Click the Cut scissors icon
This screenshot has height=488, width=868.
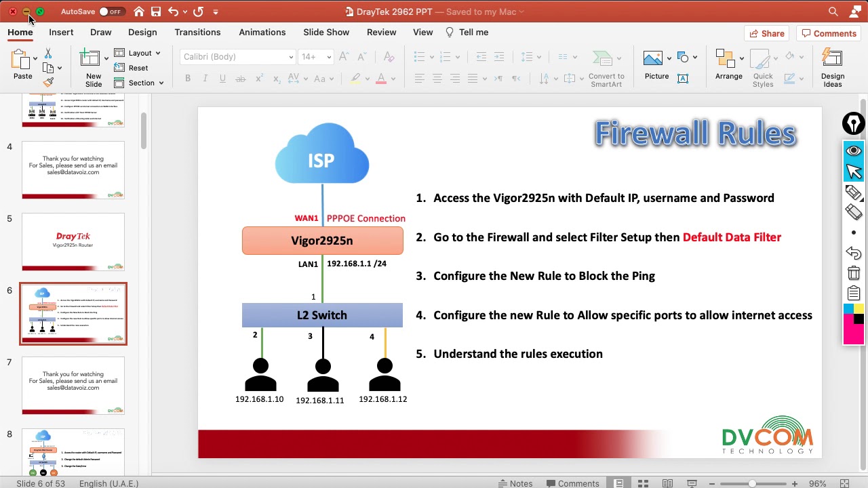pyautogui.click(x=48, y=54)
